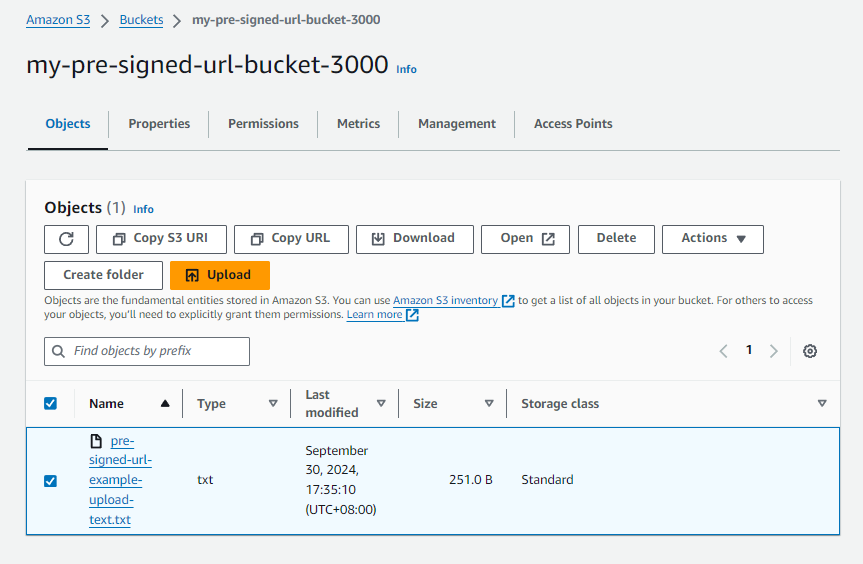The image size is (863, 564).
Task: Expand the Actions dropdown menu
Action: click(713, 239)
